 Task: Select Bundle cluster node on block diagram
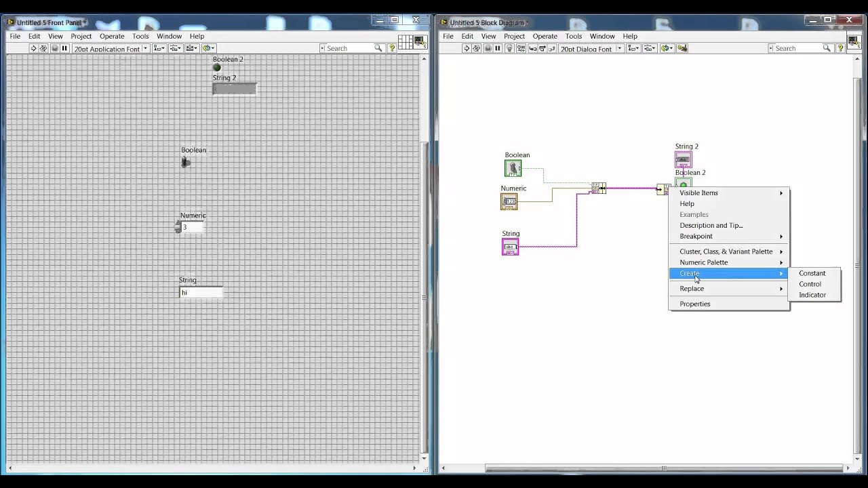tap(598, 188)
